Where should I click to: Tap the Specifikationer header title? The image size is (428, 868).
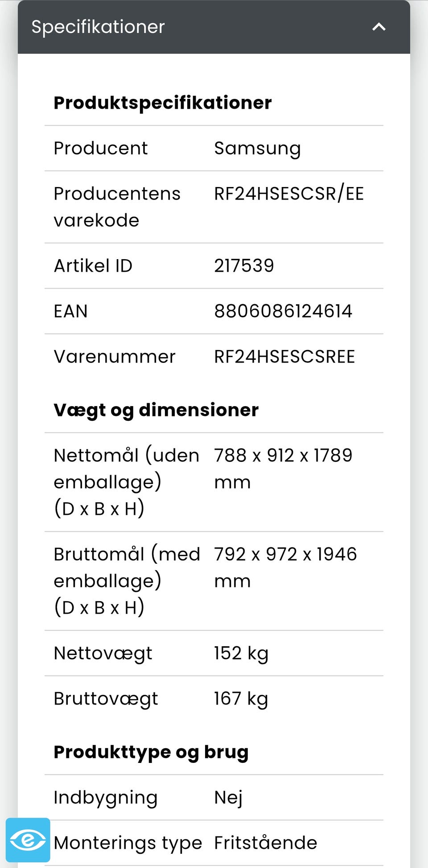coord(98,27)
